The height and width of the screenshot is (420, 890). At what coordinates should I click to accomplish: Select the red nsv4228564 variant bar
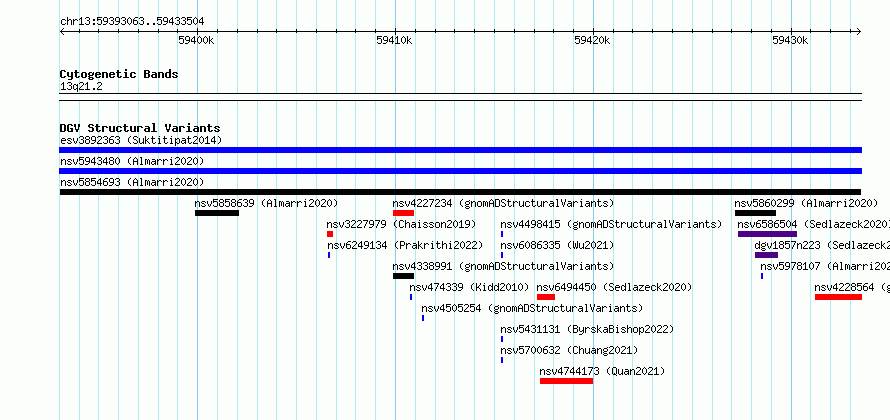[838, 297]
